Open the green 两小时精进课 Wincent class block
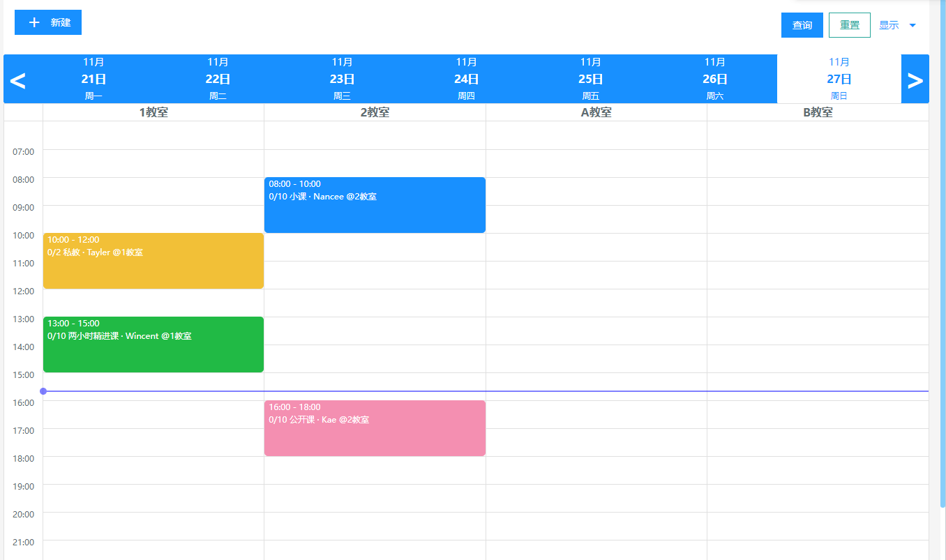Image resolution: width=946 pixels, height=560 pixels. click(x=153, y=345)
